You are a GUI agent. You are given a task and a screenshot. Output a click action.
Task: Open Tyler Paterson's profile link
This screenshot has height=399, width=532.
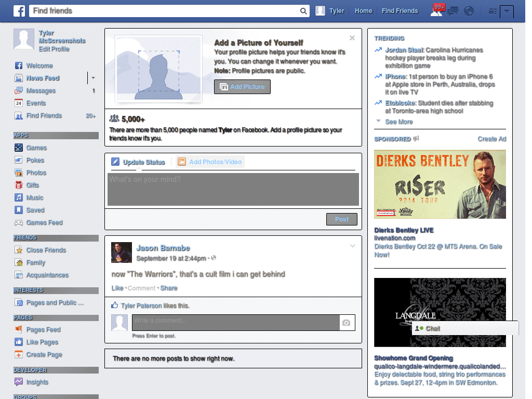[x=141, y=305]
